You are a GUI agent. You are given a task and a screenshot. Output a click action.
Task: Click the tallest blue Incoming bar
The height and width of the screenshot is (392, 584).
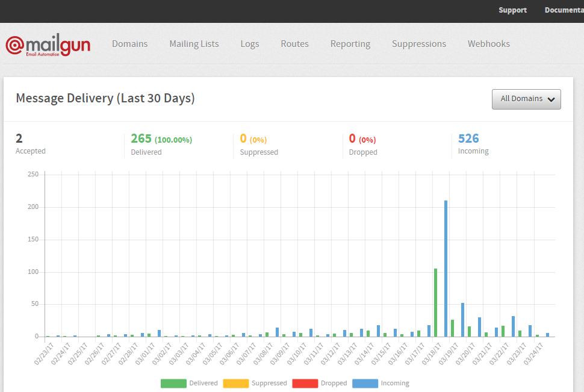pyautogui.click(x=446, y=269)
